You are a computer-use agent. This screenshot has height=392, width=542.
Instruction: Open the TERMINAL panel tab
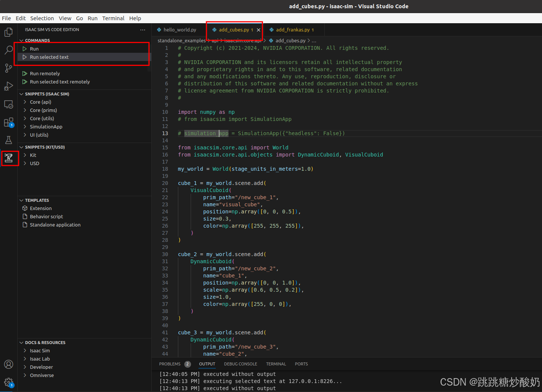(x=276, y=364)
